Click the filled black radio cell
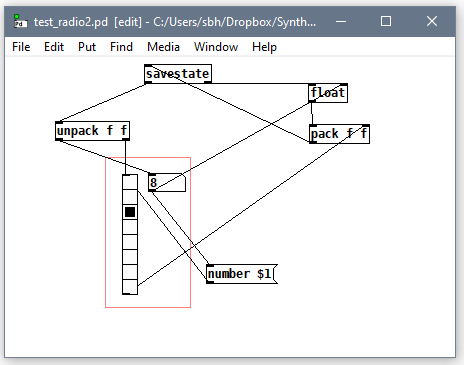Viewport: 464px width, 365px height. click(x=130, y=212)
